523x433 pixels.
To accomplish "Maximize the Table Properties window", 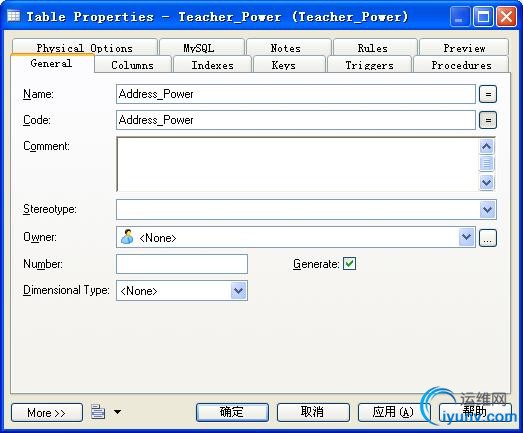I will [x=483, y=16].
